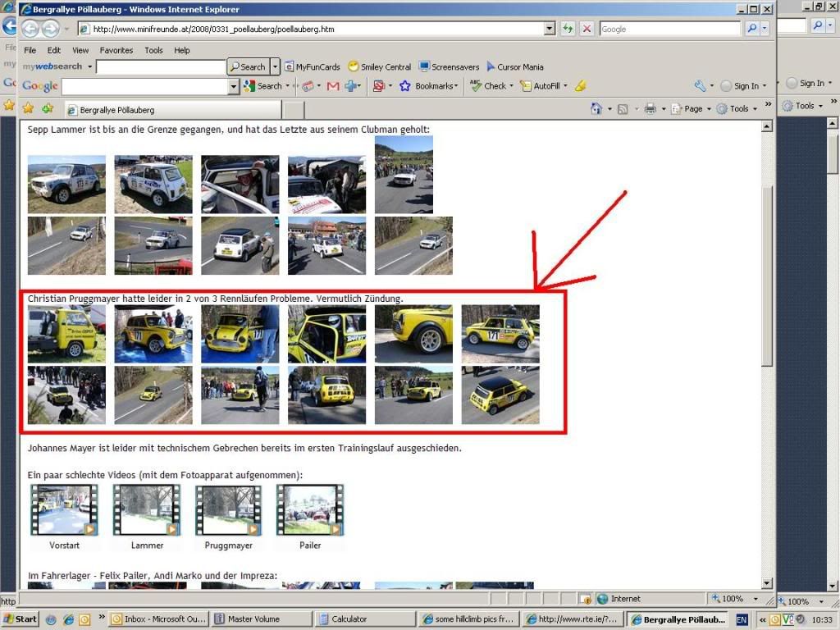Click the browser Back arrow button
The image size is (840, 630).
pyautogui.click(x=30, y=29)
